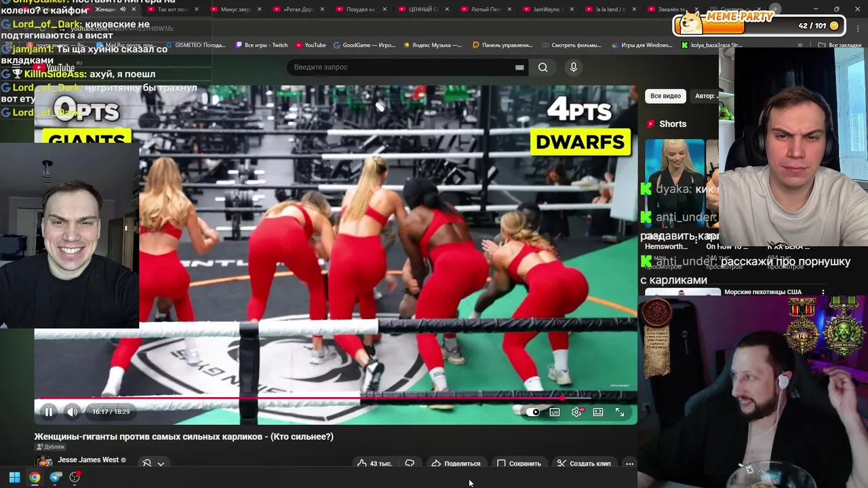The height and width of the screenshot is (488, 868).
Task: Click the 'Дубляж' dubbed audio badge
Action: click(x=50, y=447)
